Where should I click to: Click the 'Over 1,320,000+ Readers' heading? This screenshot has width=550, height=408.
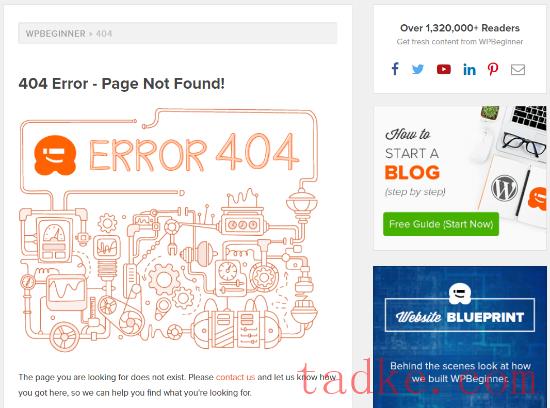(460, 28)
